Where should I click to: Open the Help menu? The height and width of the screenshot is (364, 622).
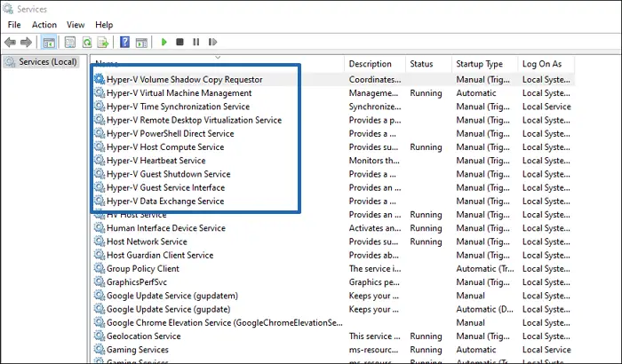[x=104, y=25]
